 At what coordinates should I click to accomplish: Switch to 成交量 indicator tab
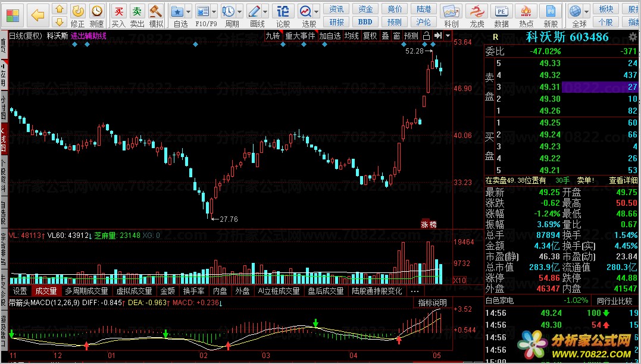point(46,291)
